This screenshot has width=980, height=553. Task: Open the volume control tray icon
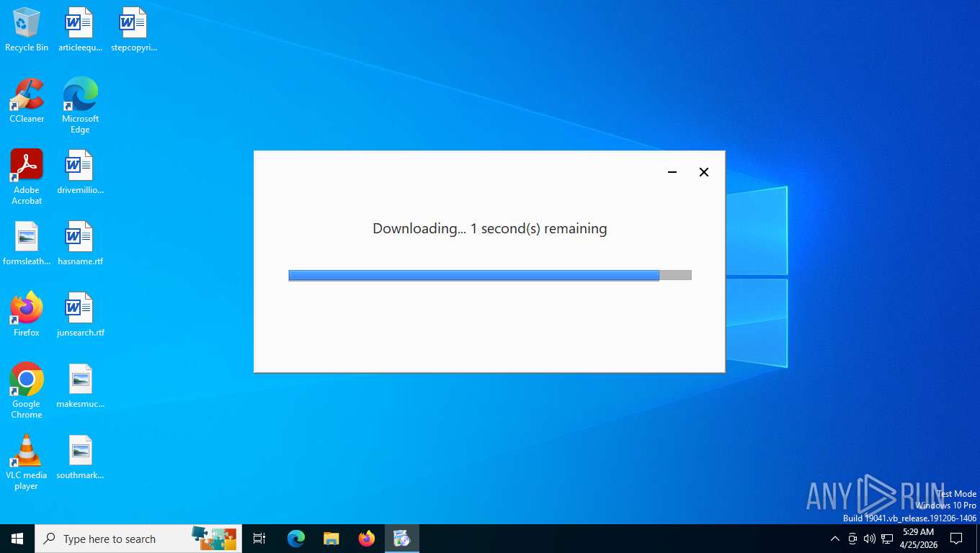coord(870,539)
